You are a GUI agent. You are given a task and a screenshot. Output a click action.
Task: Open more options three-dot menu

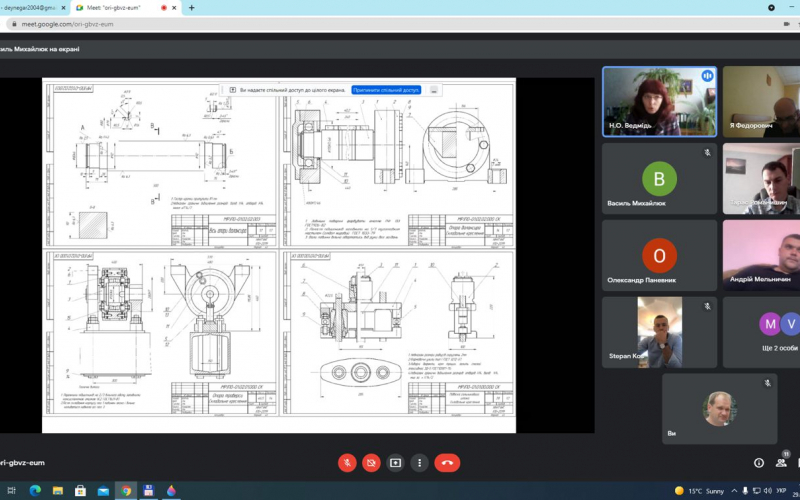[419, 463]
